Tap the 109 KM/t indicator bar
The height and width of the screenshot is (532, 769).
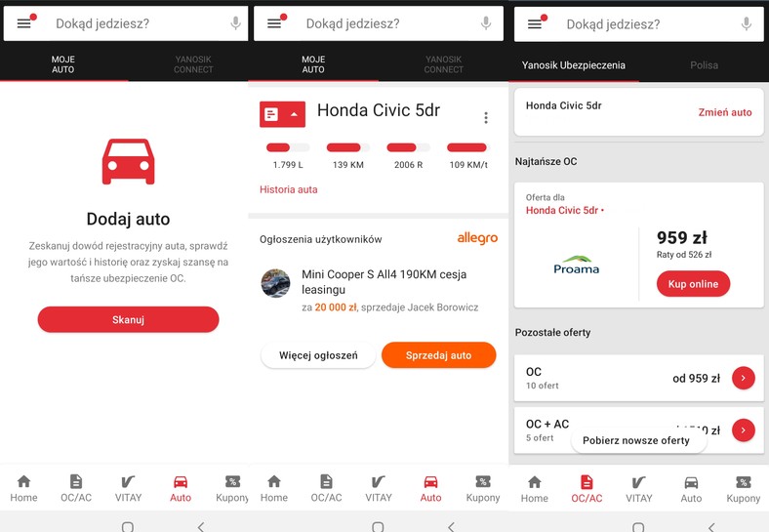coord(467,147)
